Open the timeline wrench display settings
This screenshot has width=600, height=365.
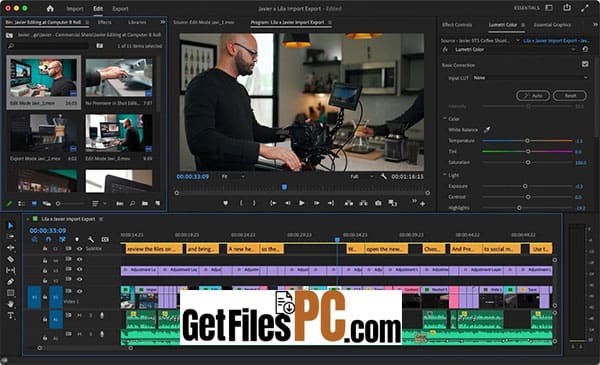pyautogui.click(x=91, y=240)
